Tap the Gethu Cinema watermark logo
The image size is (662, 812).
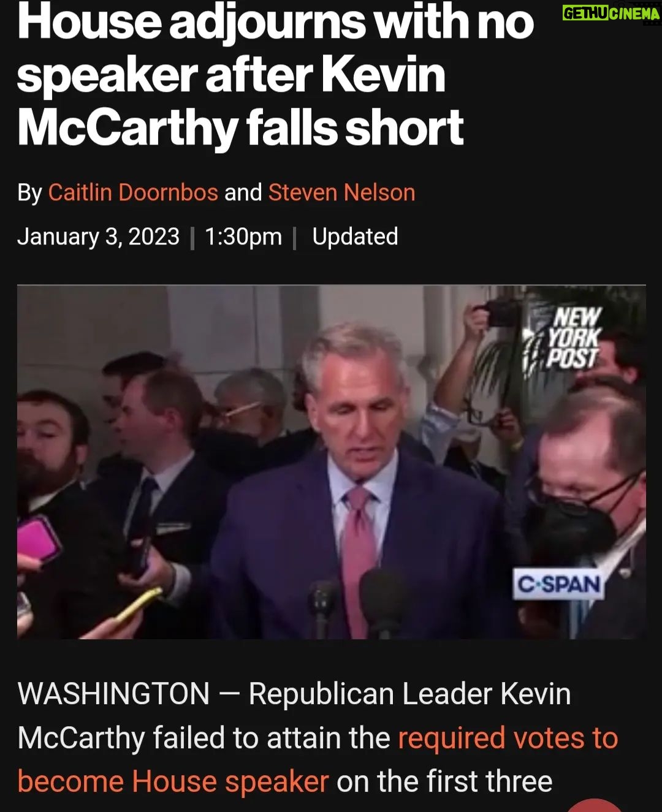(611, 13)
